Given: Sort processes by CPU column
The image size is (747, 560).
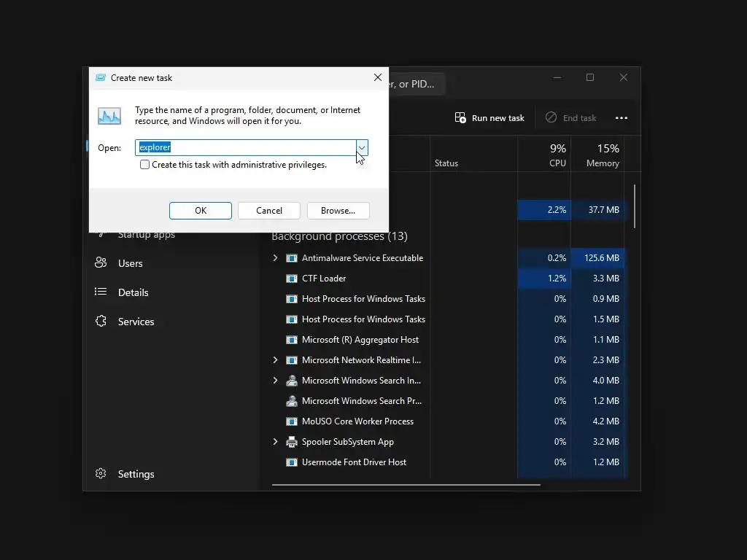Looking at the screenshot, I should point(544,155).
